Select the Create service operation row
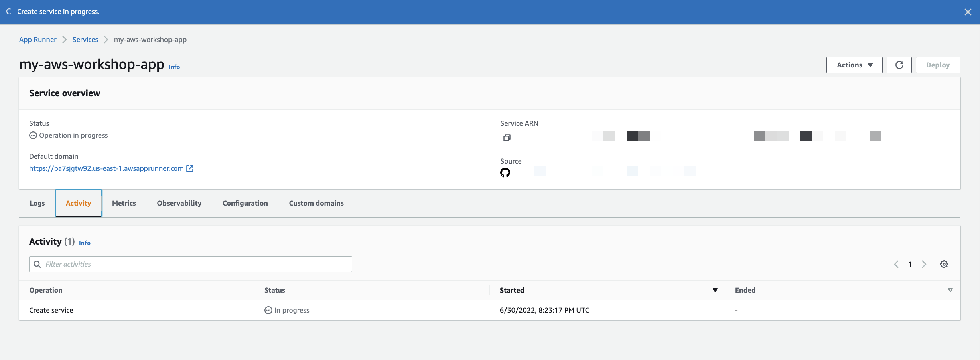This screenshot has width=980, height=360. tap(490, 310)
